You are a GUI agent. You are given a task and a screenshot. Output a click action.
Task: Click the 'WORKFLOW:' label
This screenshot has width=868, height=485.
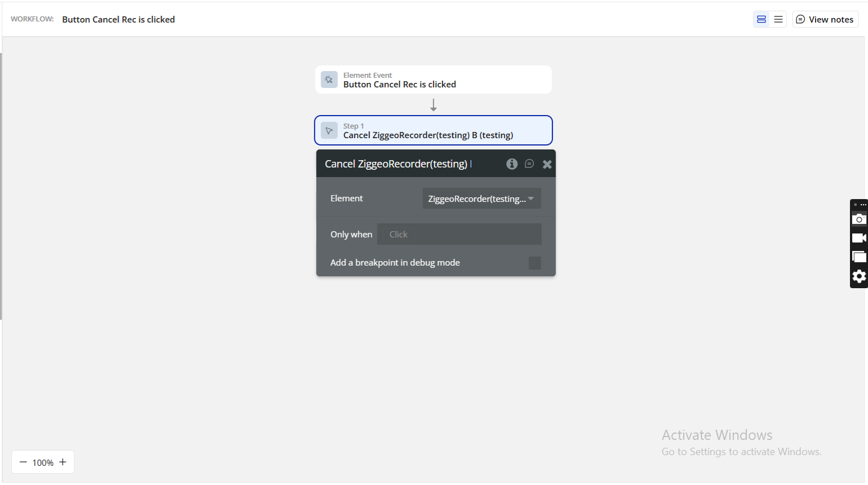coord(32,19)
